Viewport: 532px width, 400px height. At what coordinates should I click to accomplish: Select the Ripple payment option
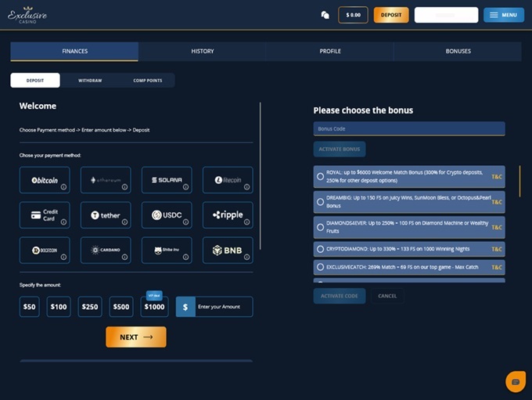click(x=227, y=214)
